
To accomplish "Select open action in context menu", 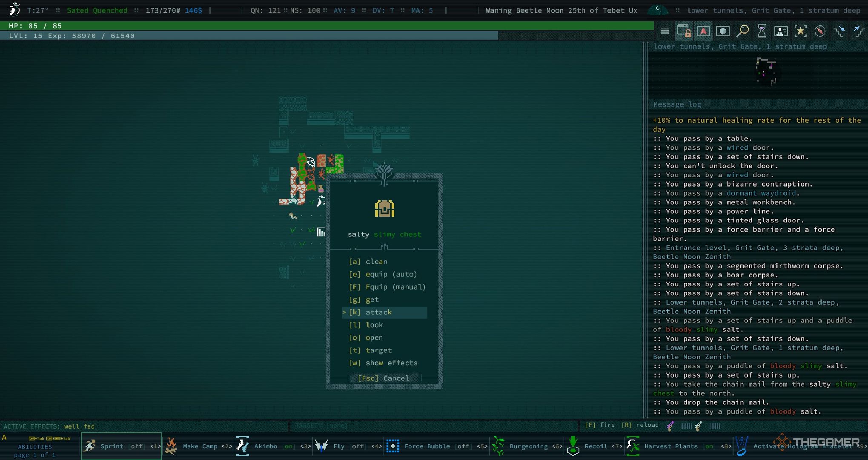I will tap(374, 337).
